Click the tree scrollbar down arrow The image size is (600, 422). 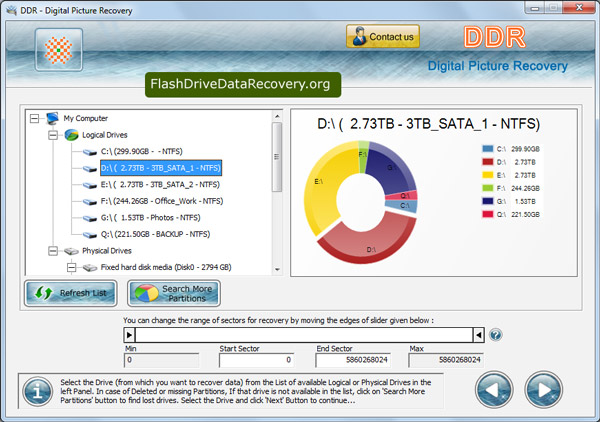[x=277, y=270]
